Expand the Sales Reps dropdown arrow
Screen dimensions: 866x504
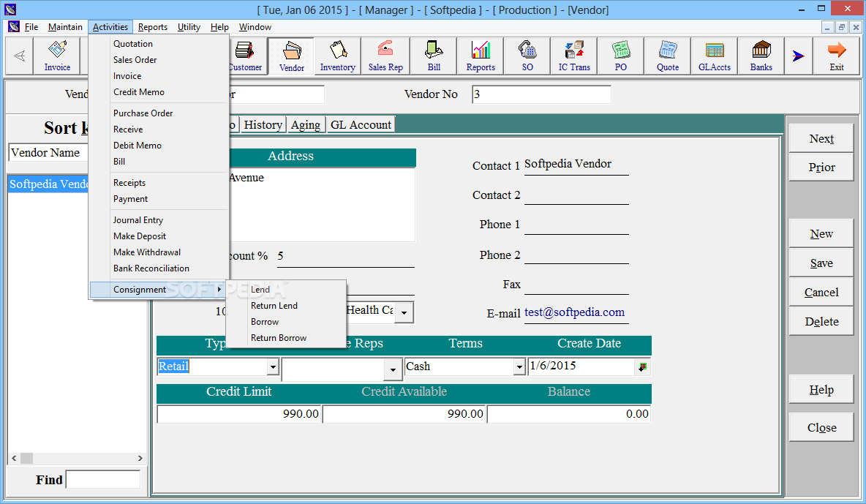click(393, 369)
